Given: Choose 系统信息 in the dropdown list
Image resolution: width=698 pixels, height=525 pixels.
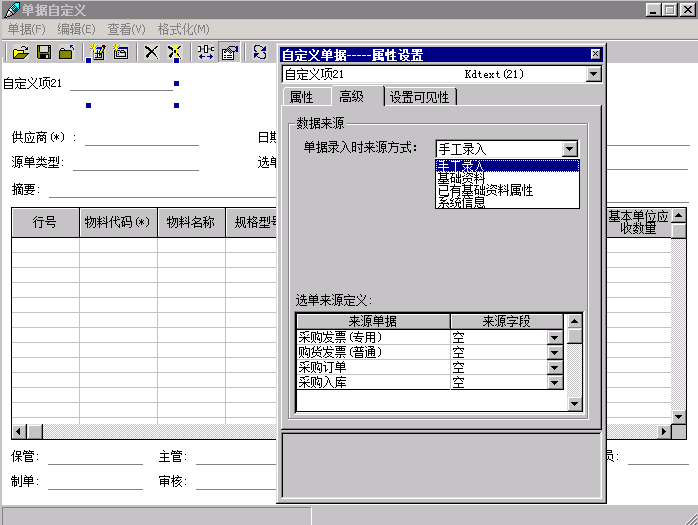Looking at the screenshot, I should (x=461, y=202).
